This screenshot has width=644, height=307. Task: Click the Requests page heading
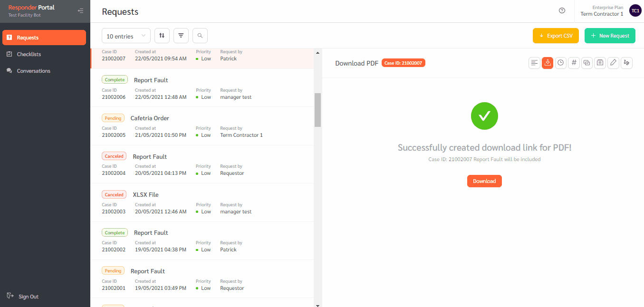tap(120, 12)
